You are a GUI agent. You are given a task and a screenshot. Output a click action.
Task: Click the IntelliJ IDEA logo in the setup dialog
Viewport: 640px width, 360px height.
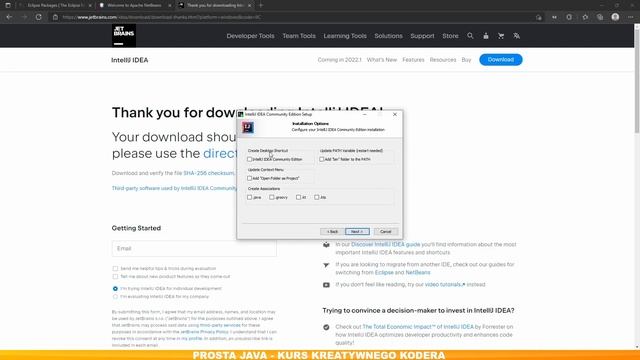click(x=248, y=127)
